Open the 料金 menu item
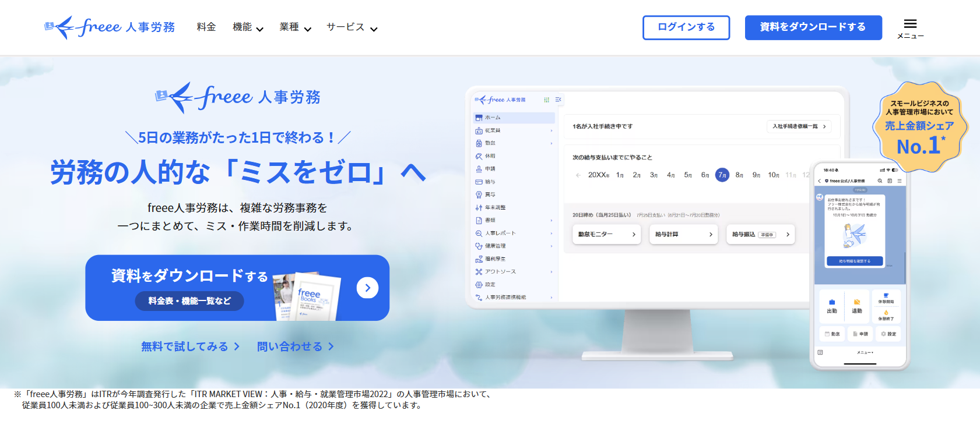980x421 pixels. tap(206, 27)
